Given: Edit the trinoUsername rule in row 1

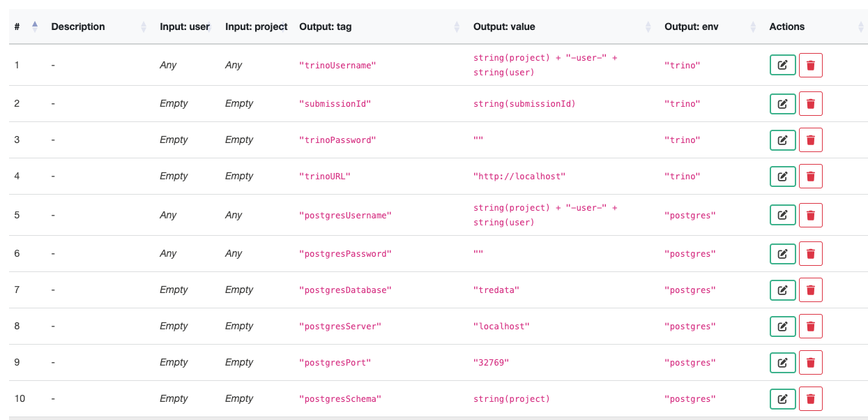Looking at the screenshot, I should pos(782,65).
